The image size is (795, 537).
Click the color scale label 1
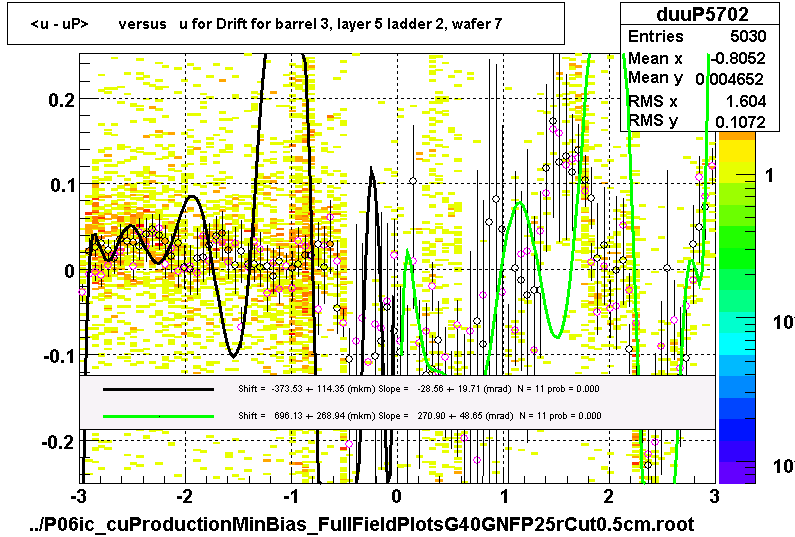770,175
